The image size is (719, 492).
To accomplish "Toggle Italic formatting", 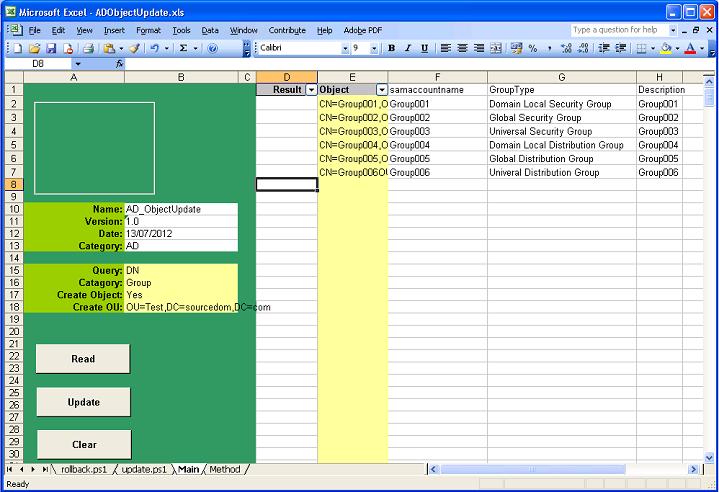I will pos(408,48).
